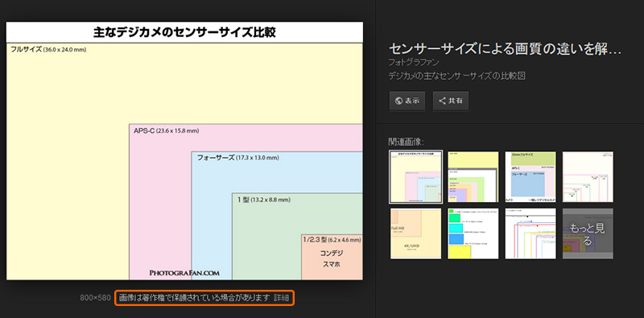Viewport: 644px width, 318px height.
Task: Click the もっと見る thumbnail for more images
Action: click(588, 233)
